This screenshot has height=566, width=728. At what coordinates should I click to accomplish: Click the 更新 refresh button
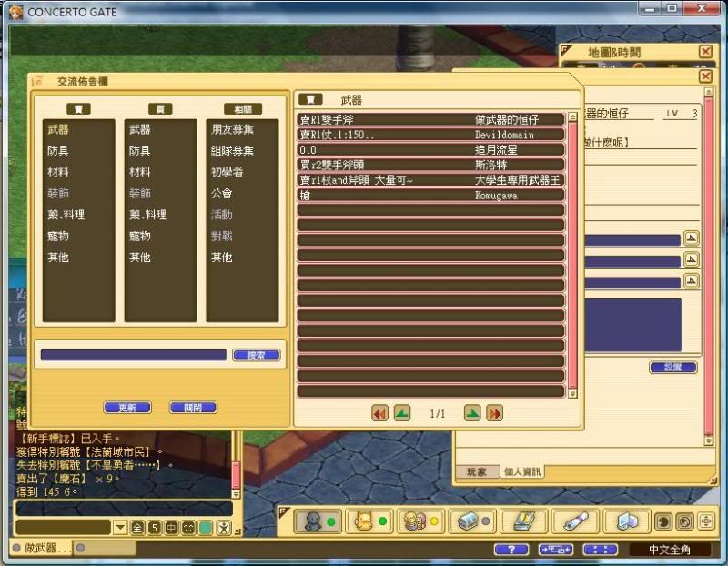coord(127,408)
